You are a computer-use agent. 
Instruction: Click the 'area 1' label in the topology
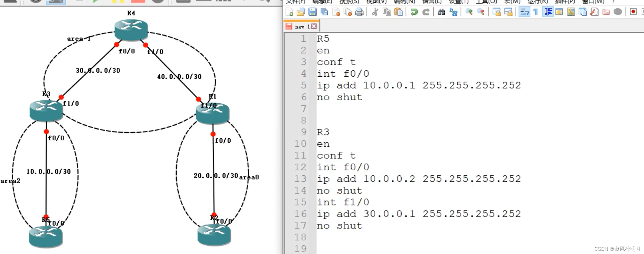click(x=79, y=39)
